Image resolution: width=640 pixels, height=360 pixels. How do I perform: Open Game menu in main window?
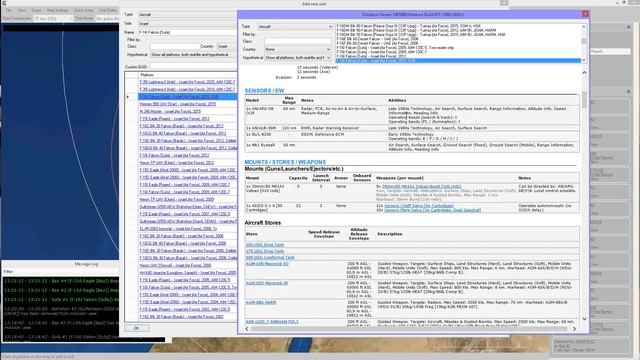click(x=36, y=10)
